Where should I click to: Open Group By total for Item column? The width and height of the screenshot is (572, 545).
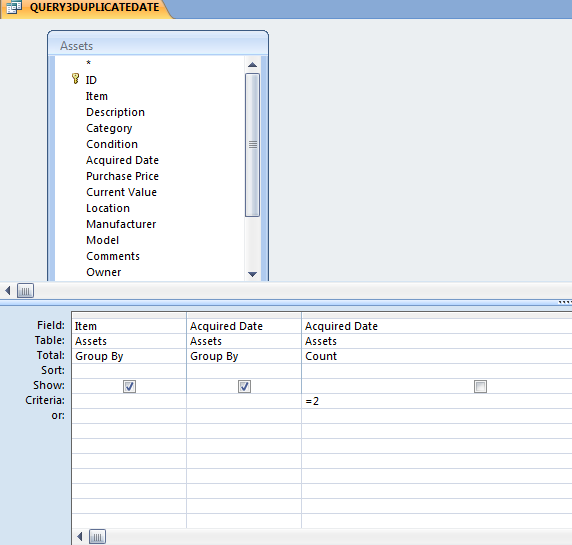(x=129, y=356)
